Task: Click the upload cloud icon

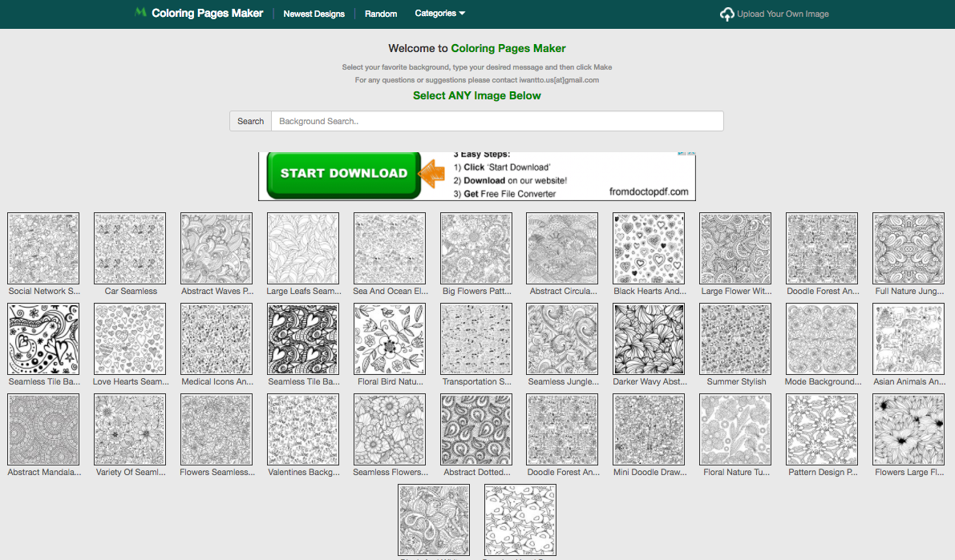Action: [x=726, y=14]
